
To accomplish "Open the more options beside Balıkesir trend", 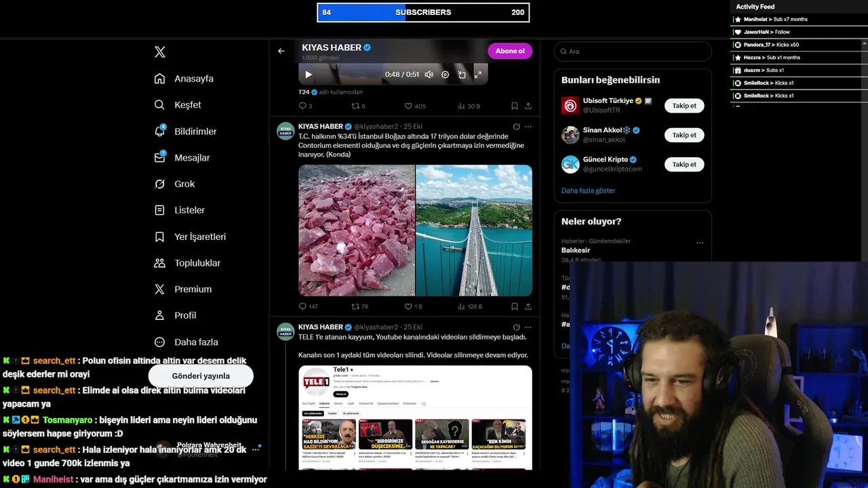I will [700, 243].
